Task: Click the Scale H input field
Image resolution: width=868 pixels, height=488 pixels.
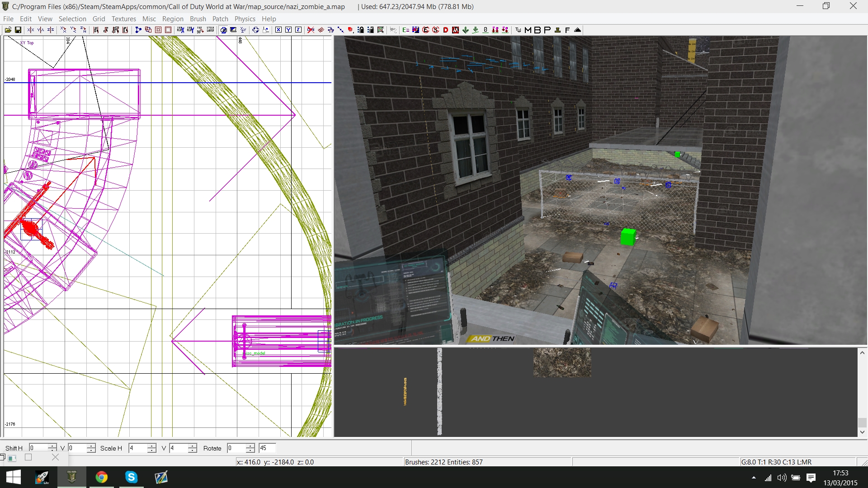Action: click(x=138, y=448)
